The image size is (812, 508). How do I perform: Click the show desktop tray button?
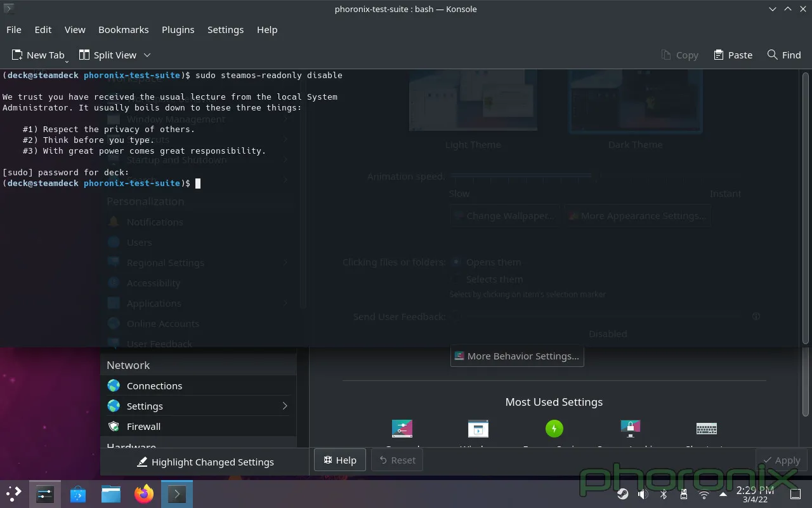(x=795, y=494)
